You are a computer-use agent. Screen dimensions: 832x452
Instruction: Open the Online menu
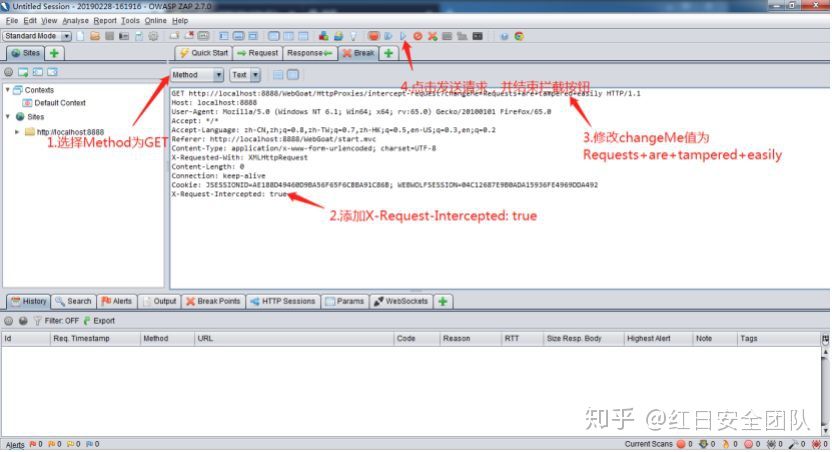(155, 21)
